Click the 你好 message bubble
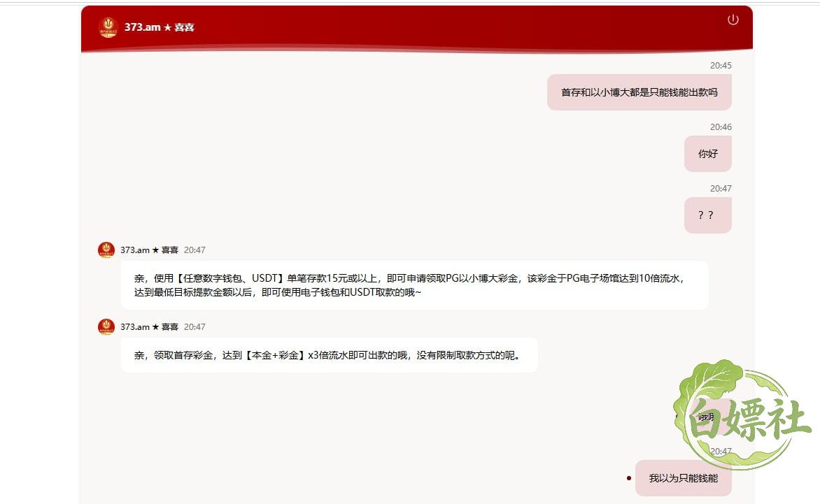820x504 pixels. click(707, 154)
